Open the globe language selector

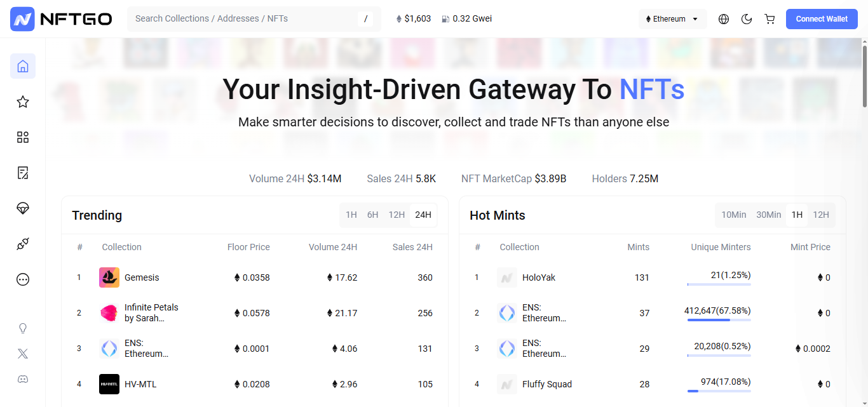click(724, 19)
